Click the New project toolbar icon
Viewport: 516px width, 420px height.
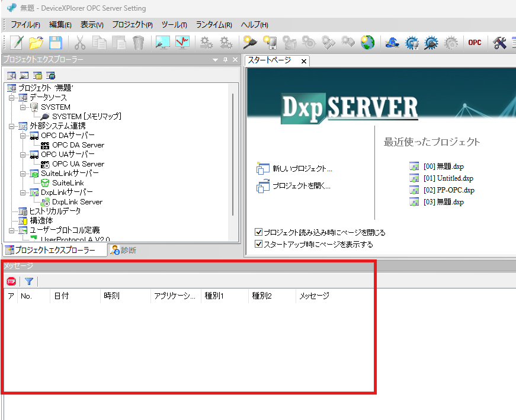coord(17,42)
